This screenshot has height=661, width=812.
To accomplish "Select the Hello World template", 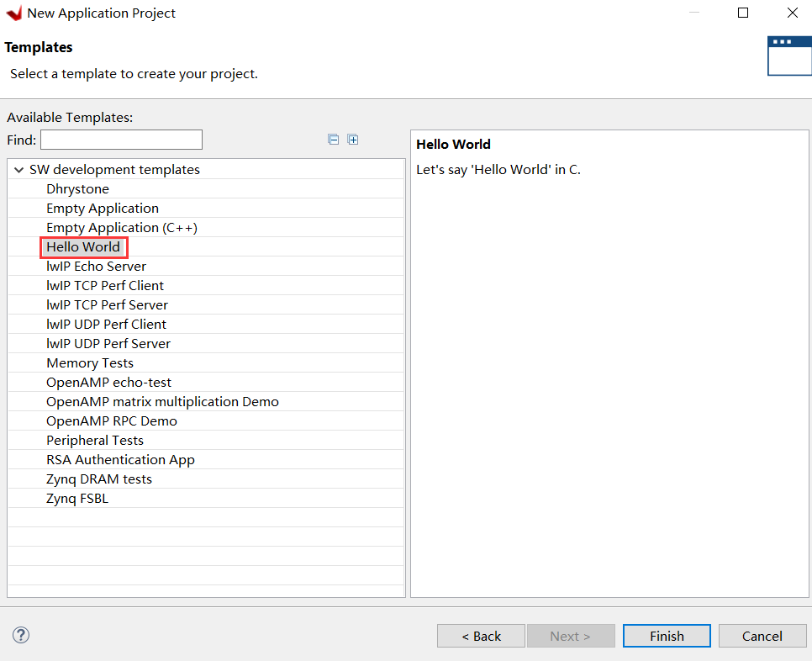I will pyautogui.click(x=83, y=247).
